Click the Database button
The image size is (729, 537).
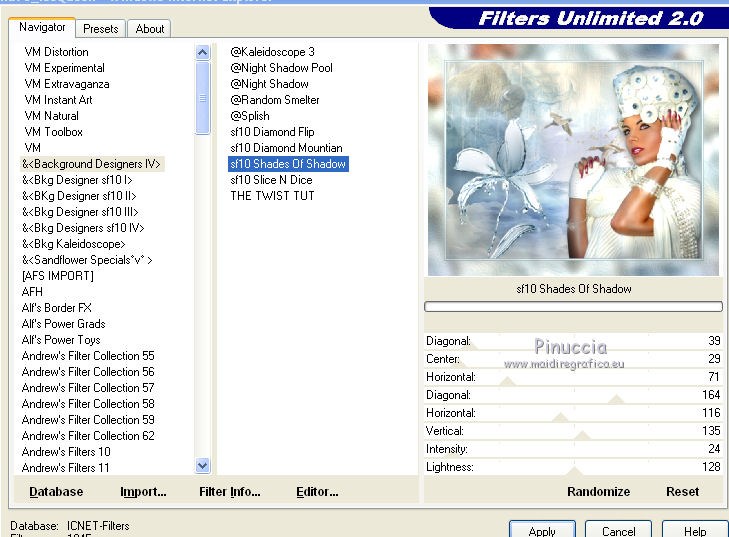[x=56, y=492]
